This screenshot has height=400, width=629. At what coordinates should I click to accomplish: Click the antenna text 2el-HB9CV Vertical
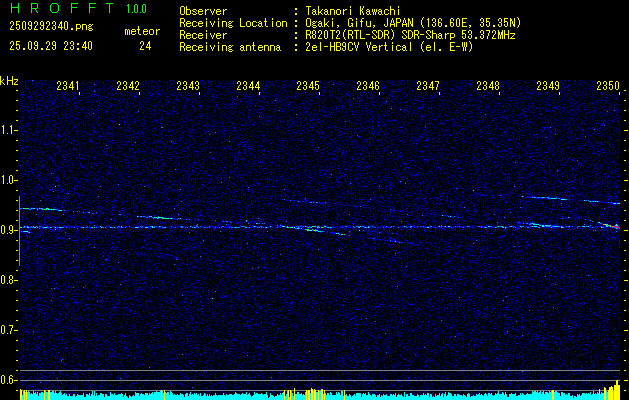click(x=359, y=47)
